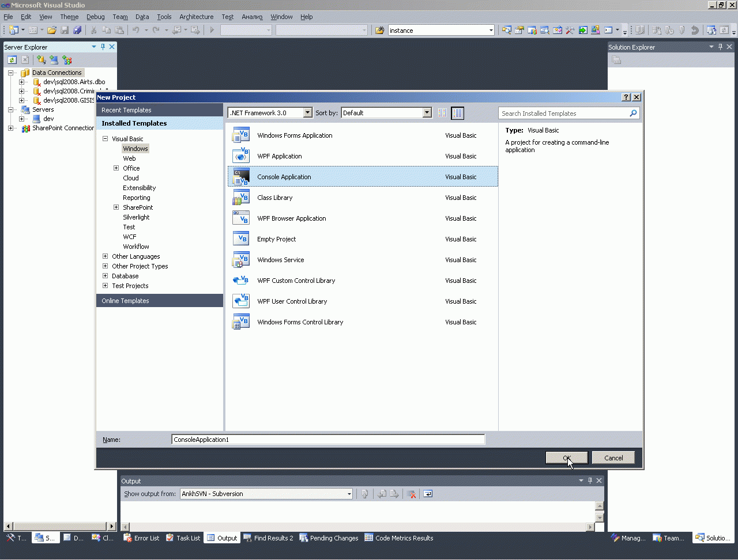738x560 pixels.
Task: Collapse the Visual Basic templates node
Action: [106, 139]
